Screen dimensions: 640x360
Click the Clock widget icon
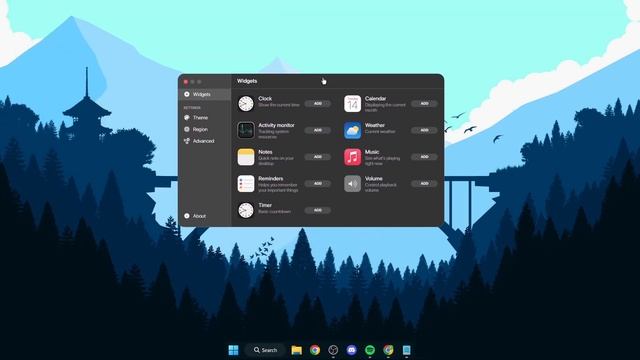point(246,104)
